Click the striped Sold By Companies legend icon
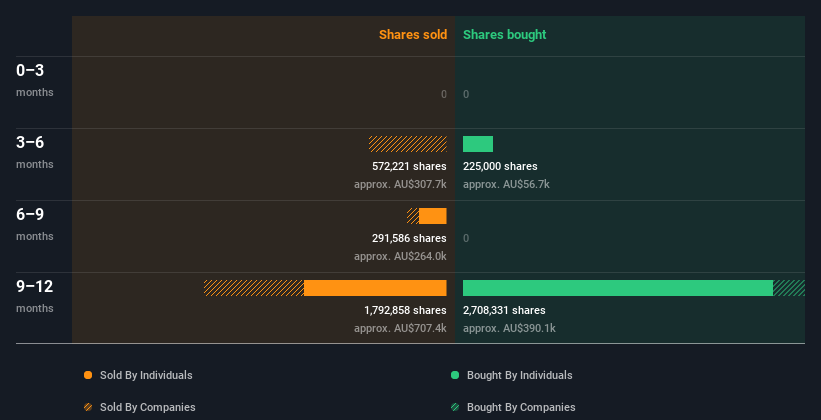Screen dimensions: 821x420 [x=88, y=407]
